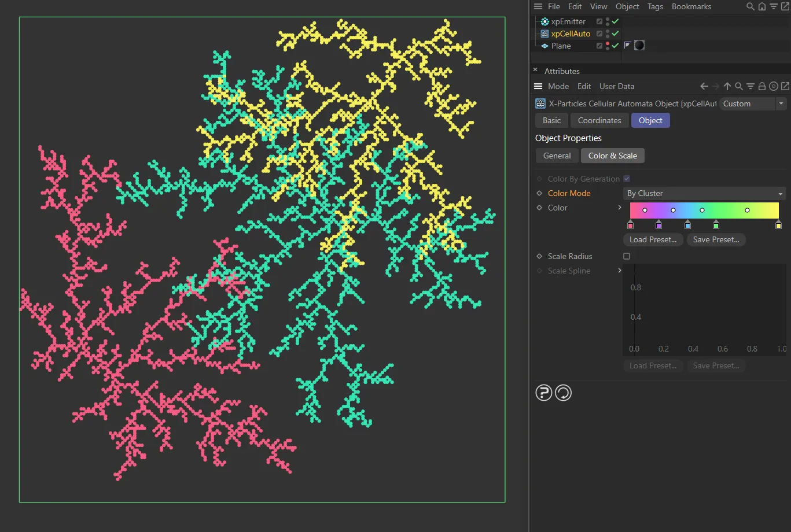Screen dimensions: 791x532
Task: Click the reset circular arrow icon below presets
Action: 563,393
